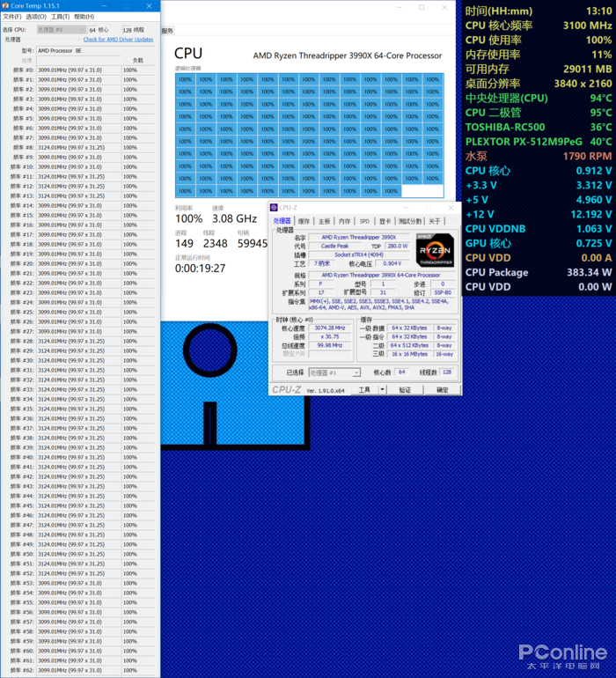Switch to the 处理器 tab in CPU-Z
This screenshot has width=616, height=678.
(x=282, y=221)
